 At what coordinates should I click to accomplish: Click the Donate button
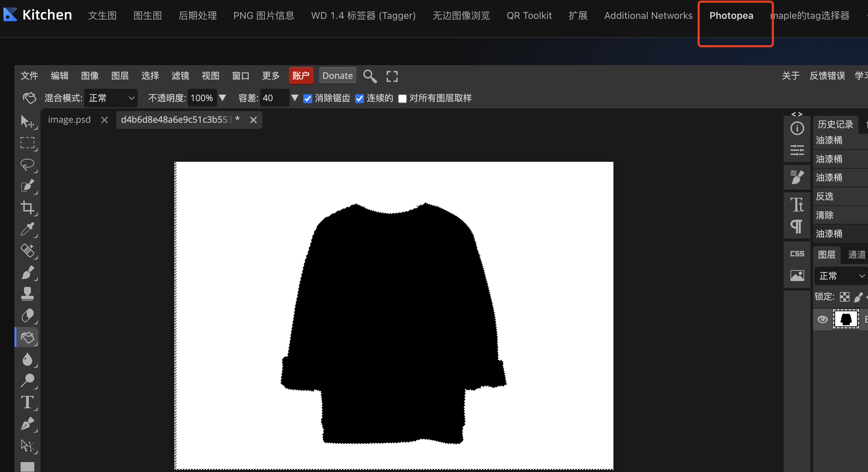point(337,76)
